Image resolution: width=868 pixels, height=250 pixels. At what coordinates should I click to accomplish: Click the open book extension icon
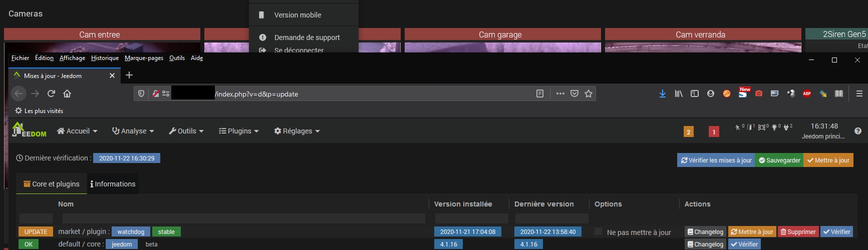839,93
